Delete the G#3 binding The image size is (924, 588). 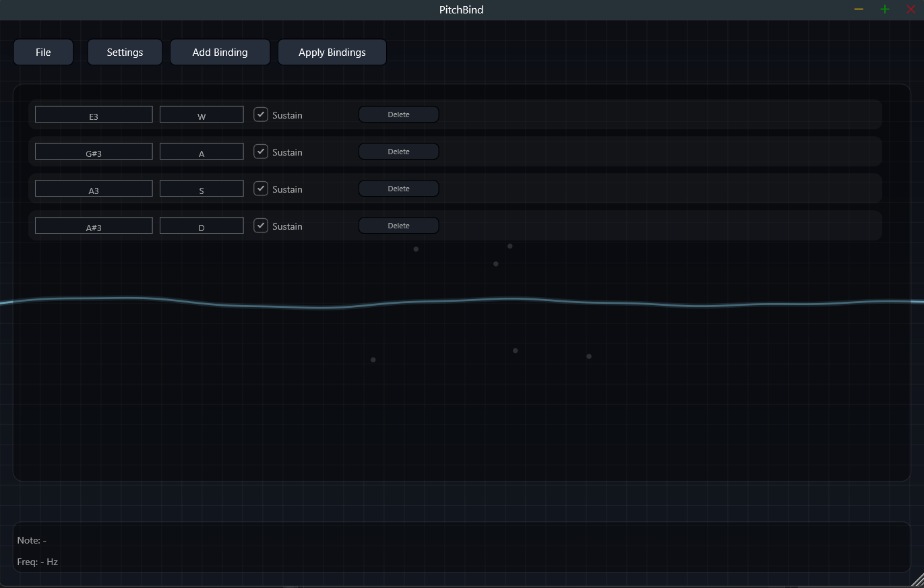point(398,151)
